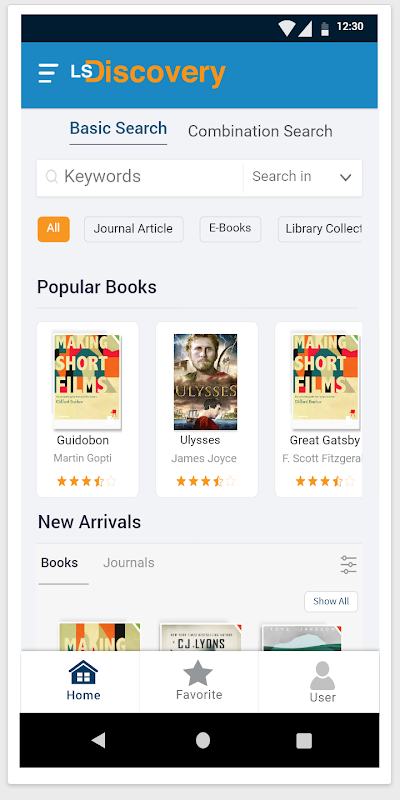400x800 pixels.
Task: Tap Android back navigation triangle
Action: click(98, 740)
